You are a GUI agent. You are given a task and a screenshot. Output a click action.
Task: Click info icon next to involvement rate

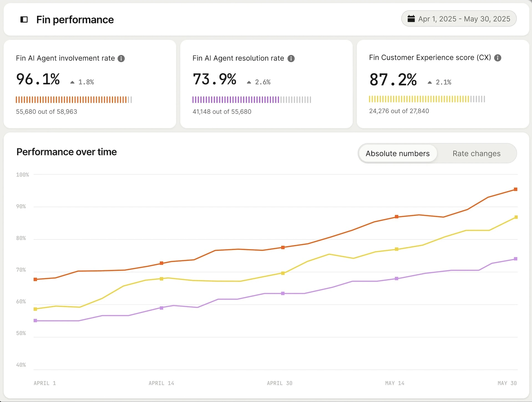(121, 58)
